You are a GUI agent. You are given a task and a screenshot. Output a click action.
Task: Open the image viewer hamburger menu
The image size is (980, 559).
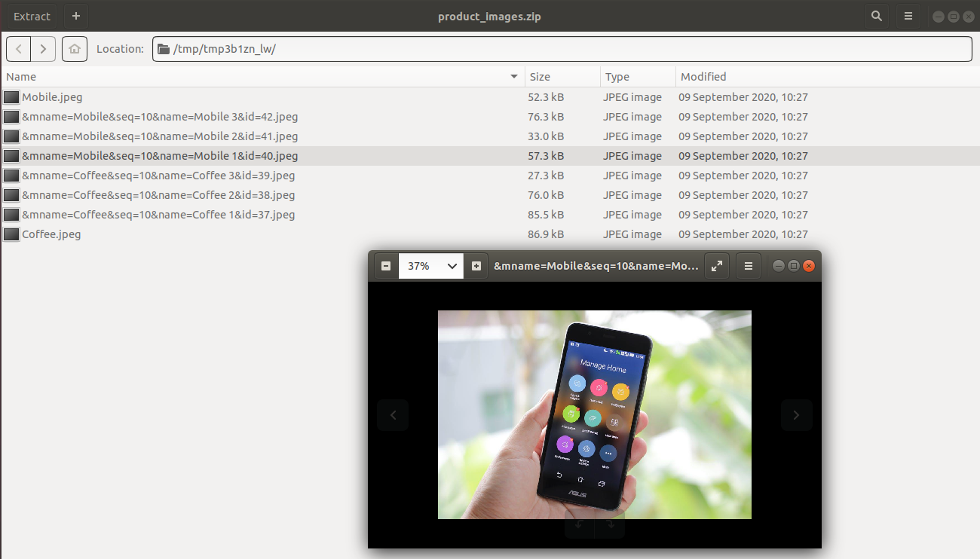[749, 266]
